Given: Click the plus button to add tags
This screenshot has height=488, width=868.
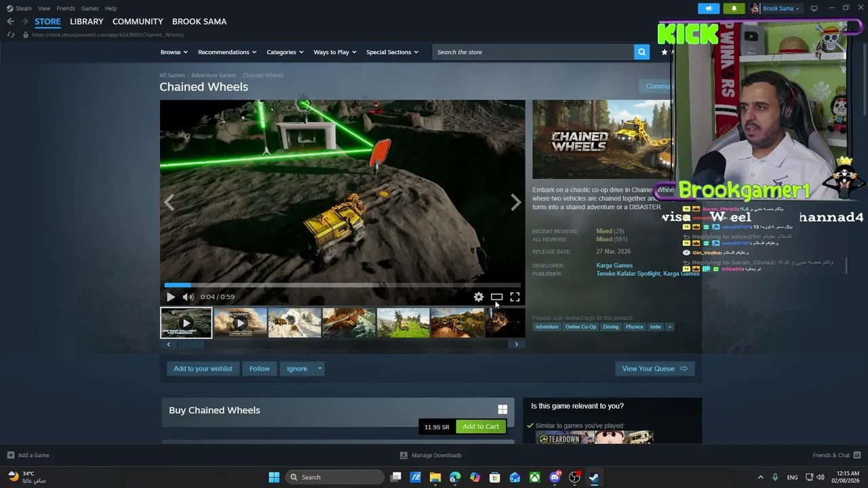Looking at the screenshot, I should click(x=669, y=327).
